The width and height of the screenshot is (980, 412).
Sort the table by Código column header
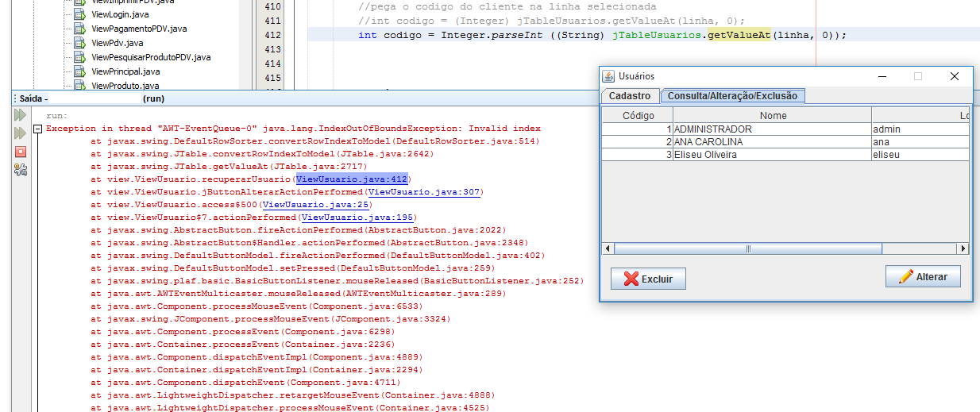(x=638, y=115)
